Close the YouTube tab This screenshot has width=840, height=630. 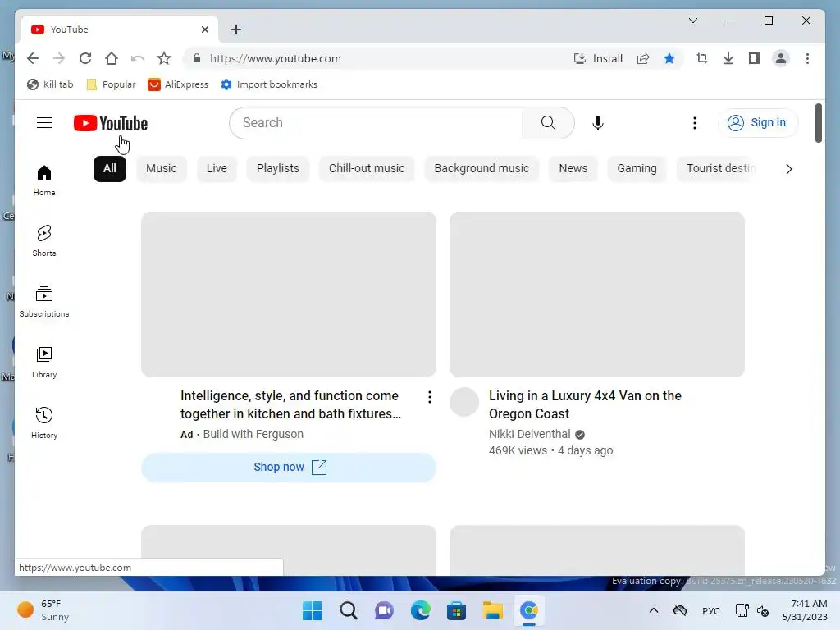(x=204, y=30)
